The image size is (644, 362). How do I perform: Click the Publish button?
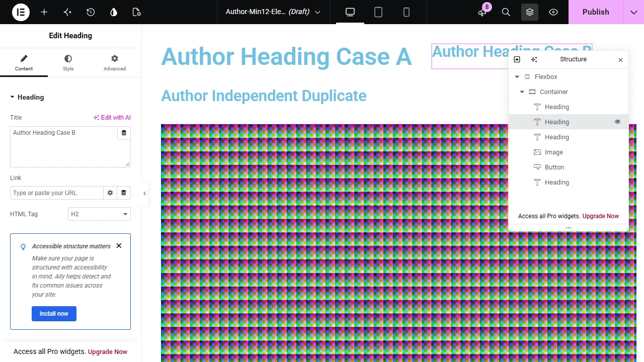tap(596, 12)
